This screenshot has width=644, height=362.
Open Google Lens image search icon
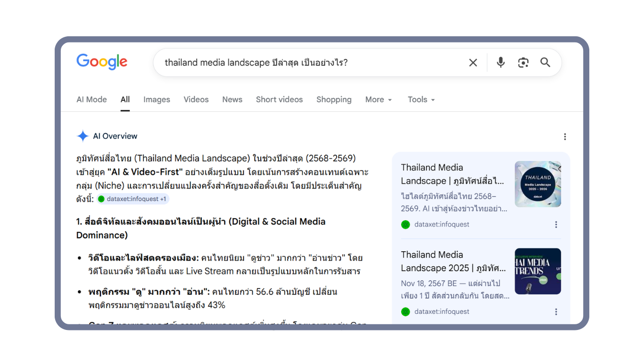[523, 63]
